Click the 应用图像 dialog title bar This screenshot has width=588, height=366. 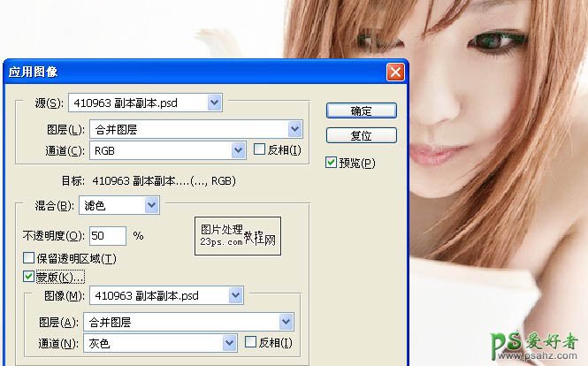pos(177,71)
